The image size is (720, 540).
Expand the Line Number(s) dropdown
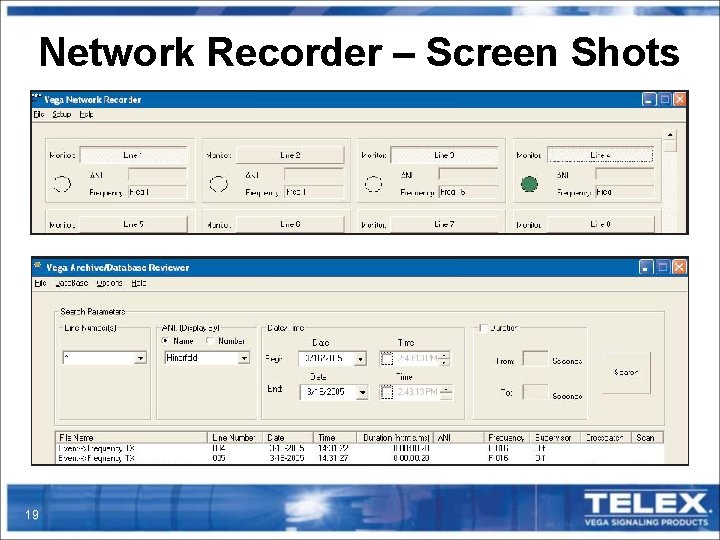click(x=141, y=358)
